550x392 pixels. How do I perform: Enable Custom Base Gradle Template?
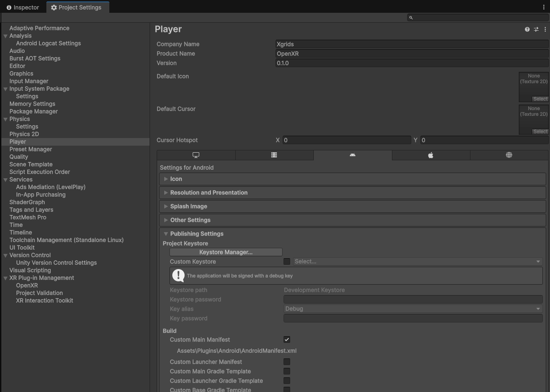pyautogui.click(x=286, y=390)
